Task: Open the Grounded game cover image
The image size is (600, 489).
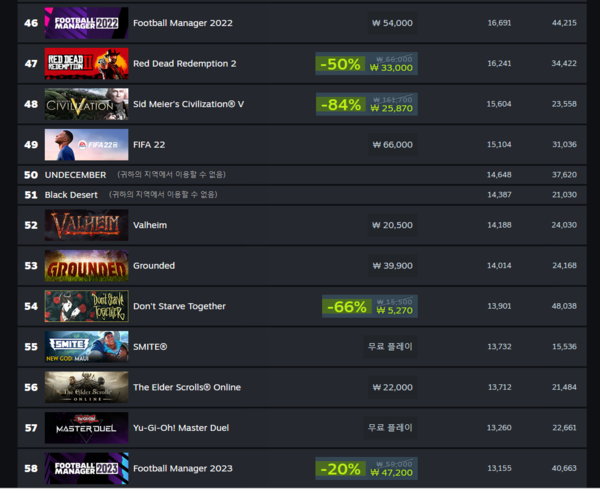Action: click(86, 266)
